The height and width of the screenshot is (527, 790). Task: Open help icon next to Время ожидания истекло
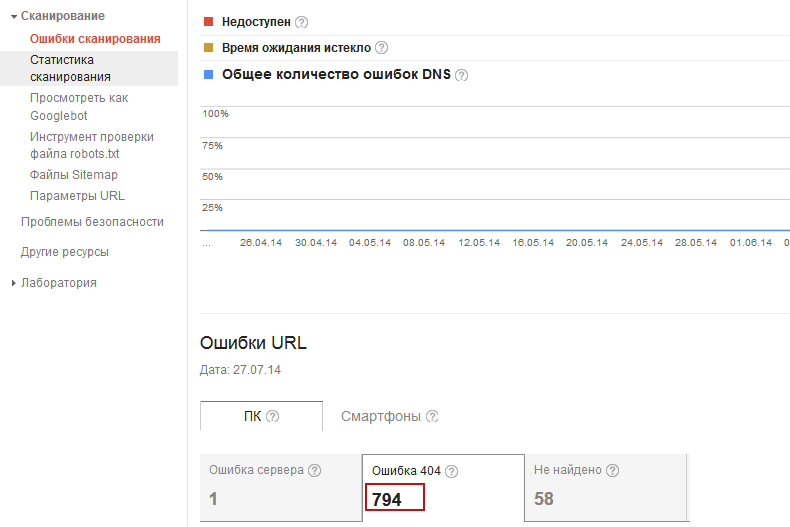(382, 48)
